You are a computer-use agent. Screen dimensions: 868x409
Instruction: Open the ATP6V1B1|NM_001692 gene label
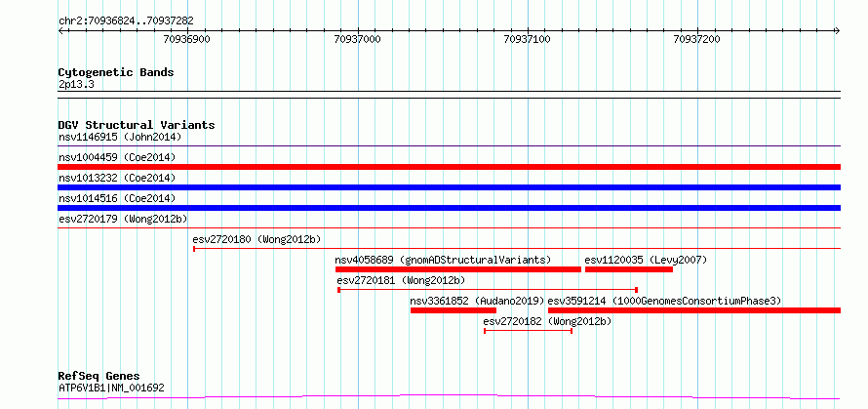pyautogui.click(x=111, y=388)
